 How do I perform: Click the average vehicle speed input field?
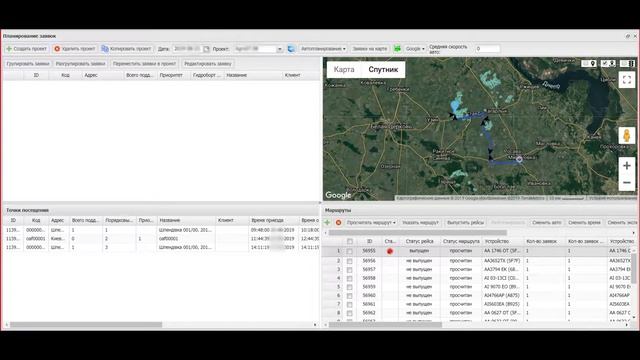(x=488, y=49)
